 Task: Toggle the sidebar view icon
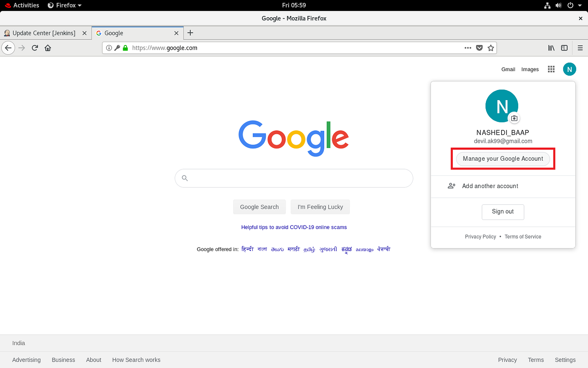pyautogui.click(x=564, y=48)
